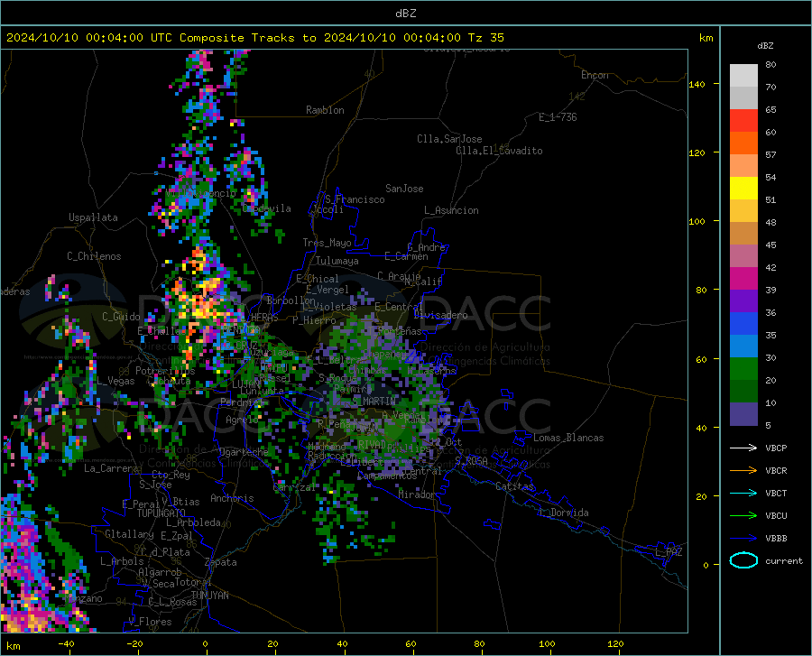Click the white VBCP arrow icon
Screen dimensions: 812x656
click(x=743, y=448)
